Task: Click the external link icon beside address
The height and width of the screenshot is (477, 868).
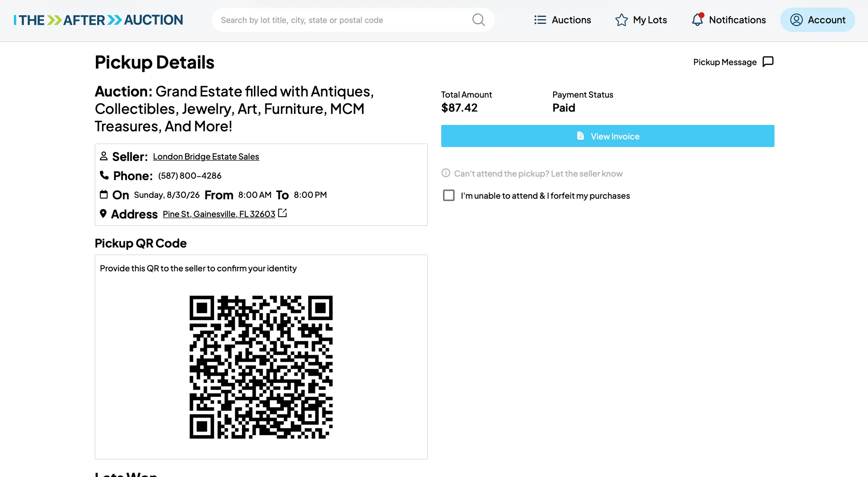Action: click(282, 213)
